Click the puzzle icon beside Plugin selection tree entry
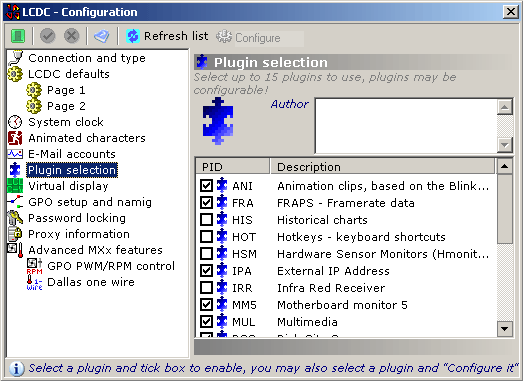The width and height of the screenshot is (523, 381). point(15,170)
